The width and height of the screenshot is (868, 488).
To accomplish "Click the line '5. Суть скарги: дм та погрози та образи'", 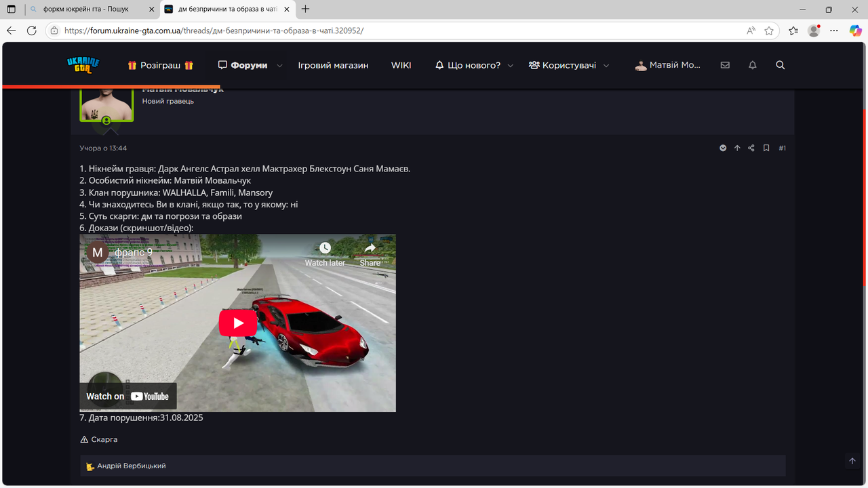I will pyautogui.click(x=161, y=216).
